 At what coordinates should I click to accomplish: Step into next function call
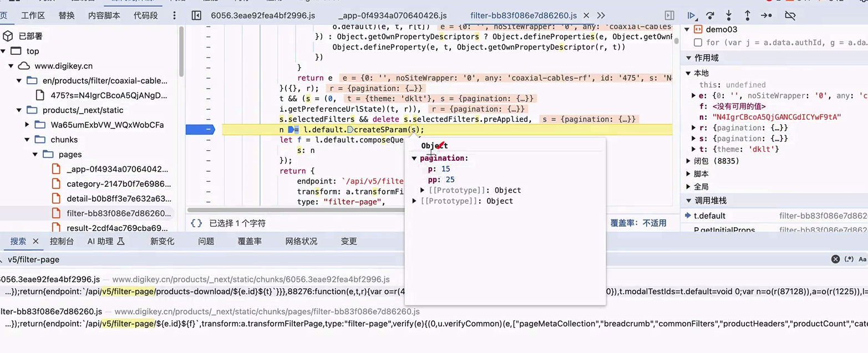729,16
